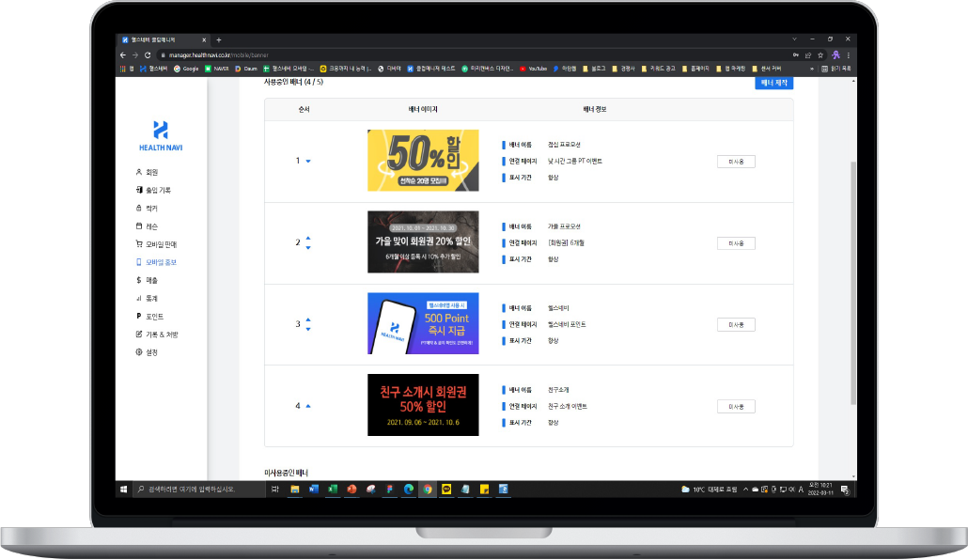Open the notification center icon

[x=845, y=490]
